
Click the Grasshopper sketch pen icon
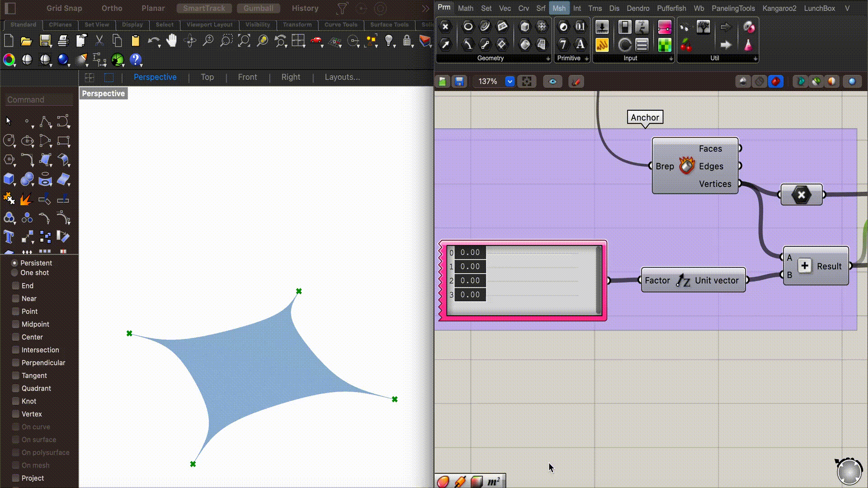point(576,81)
